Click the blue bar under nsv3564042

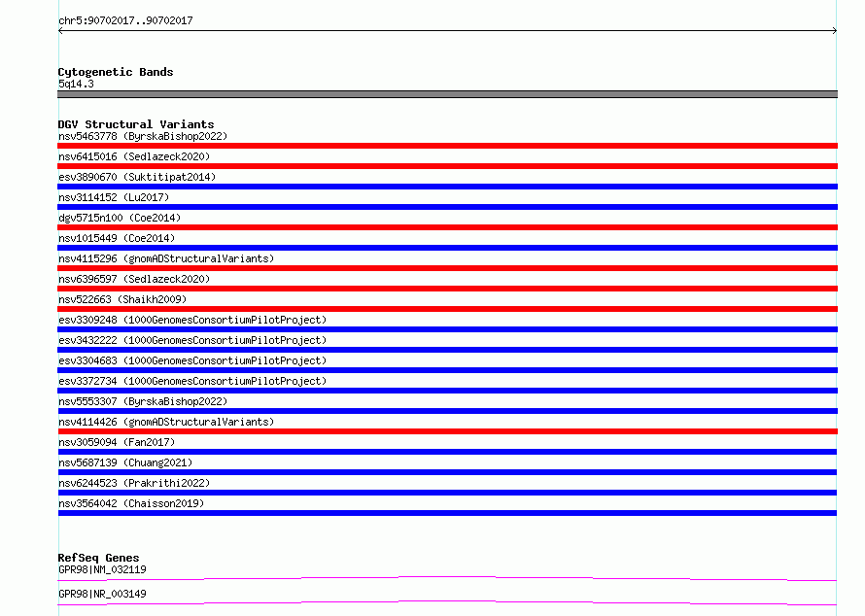[447, 513]
